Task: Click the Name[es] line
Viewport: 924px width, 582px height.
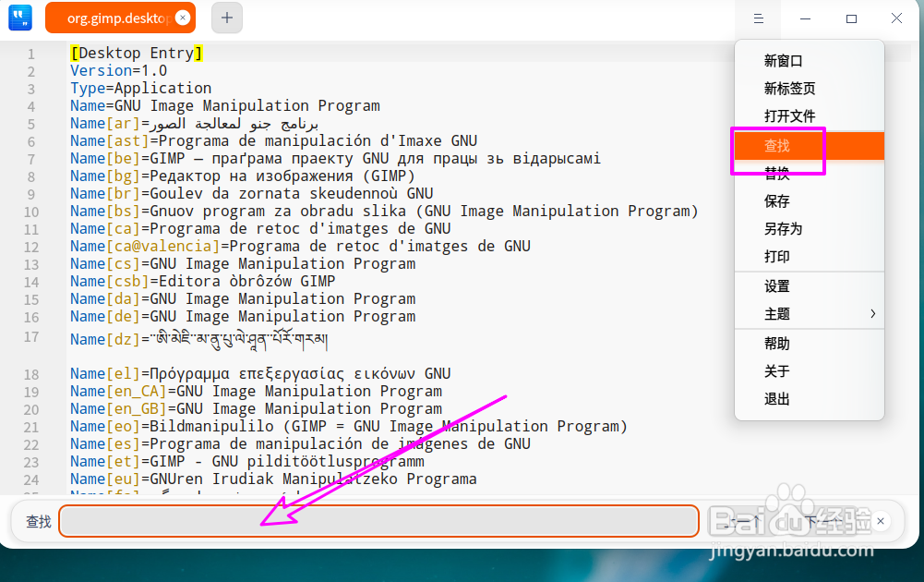Action: coord(301,444)
